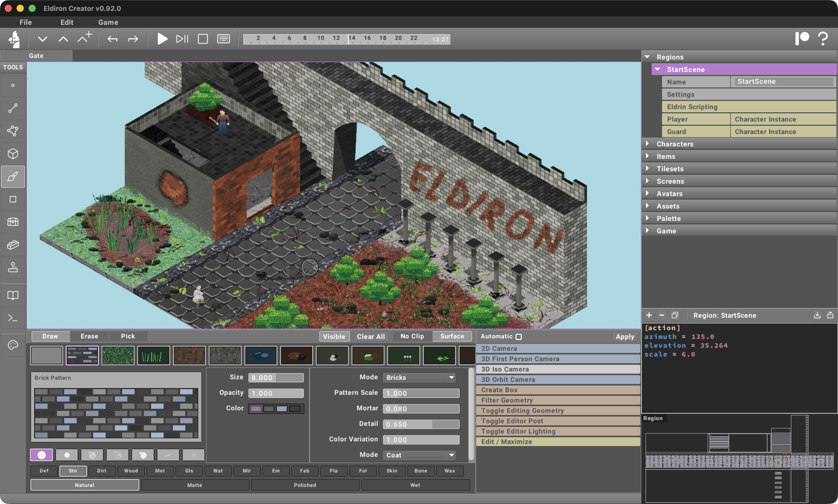
Task: Toggle the Surface option
Action: click(x=452, y=336)
